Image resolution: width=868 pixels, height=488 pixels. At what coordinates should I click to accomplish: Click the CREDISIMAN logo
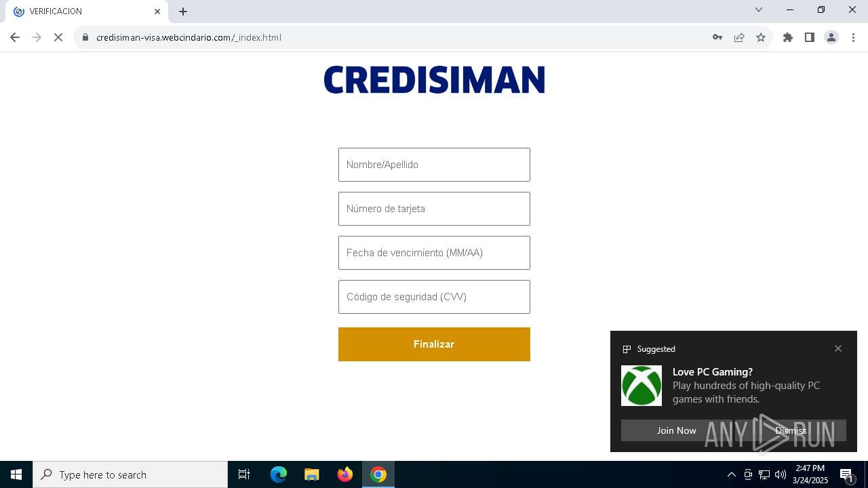[x=434, y=80]
